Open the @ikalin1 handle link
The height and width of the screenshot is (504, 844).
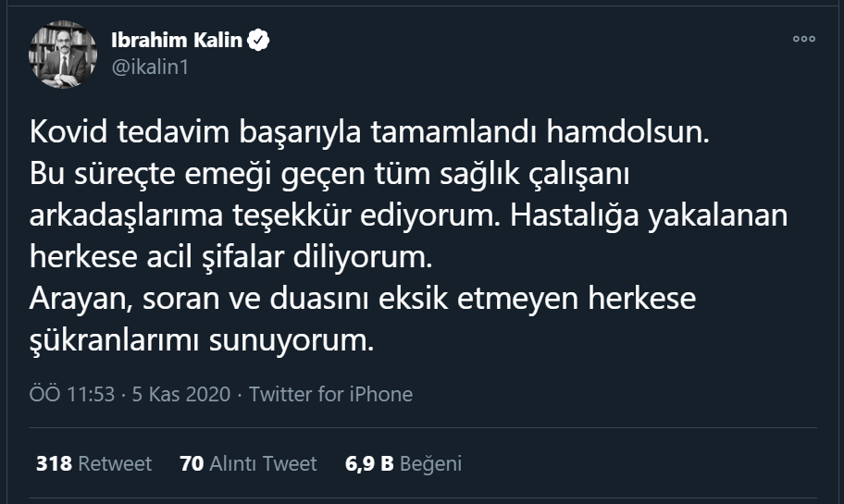149,68
